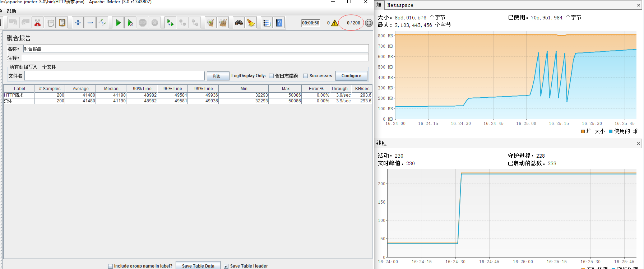Viewport: 644px width, 269px height.
Task: Click the remote engine status icon
Action: click(x=369, y=23)
